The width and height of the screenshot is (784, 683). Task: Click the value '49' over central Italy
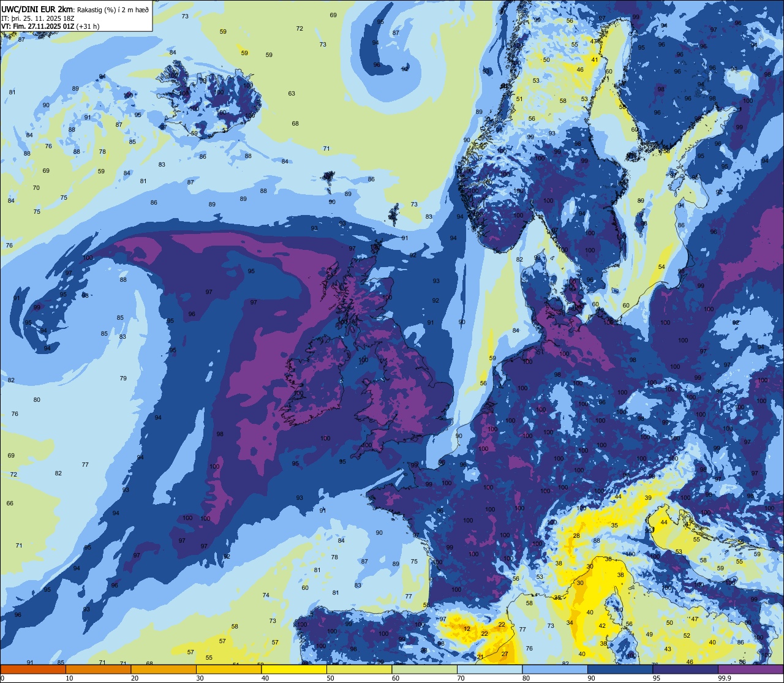[x=649, y=635]
